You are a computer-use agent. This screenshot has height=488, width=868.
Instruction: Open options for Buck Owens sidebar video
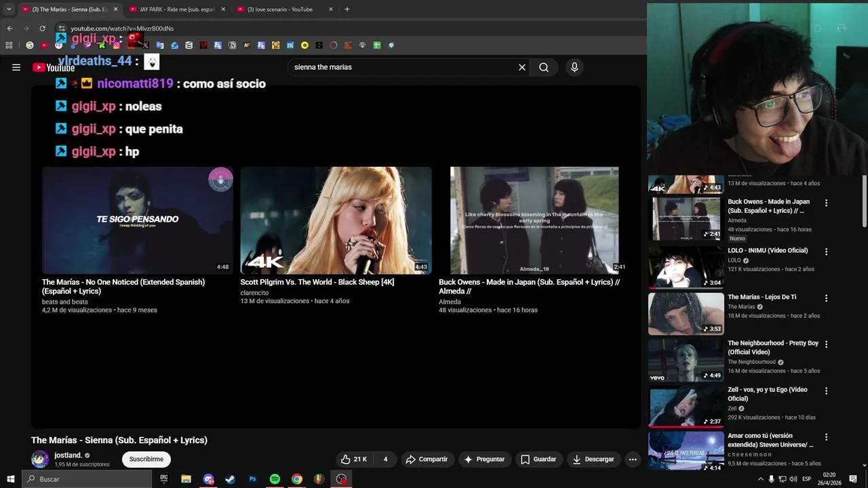[826, 203]
